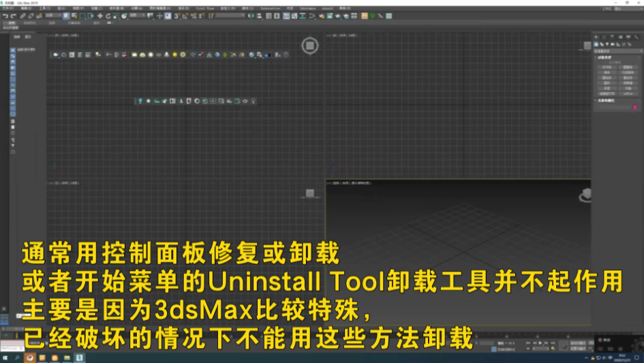Create a 平面 plane primitive
The height and width of the screenshot is (363, 644).
point(628,89)
